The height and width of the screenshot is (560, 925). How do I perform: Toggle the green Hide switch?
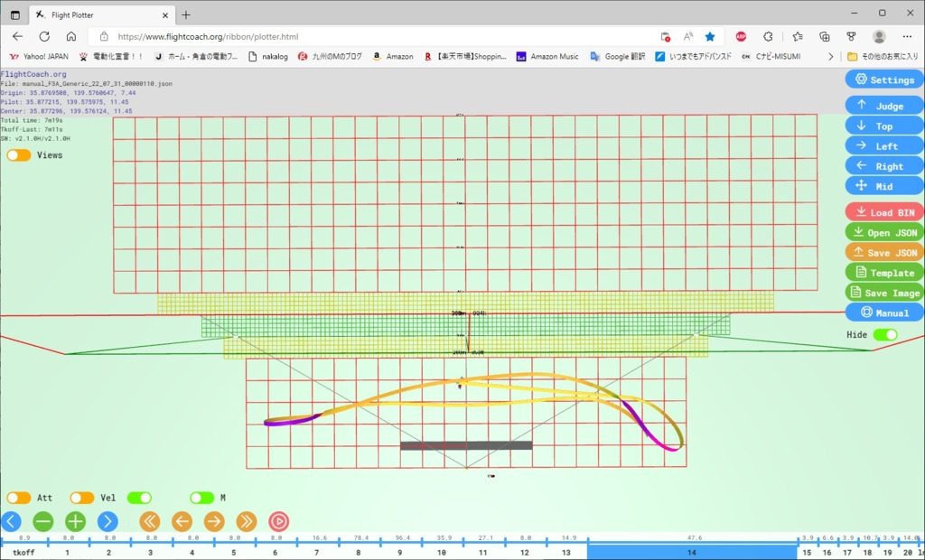click(885, 334)
